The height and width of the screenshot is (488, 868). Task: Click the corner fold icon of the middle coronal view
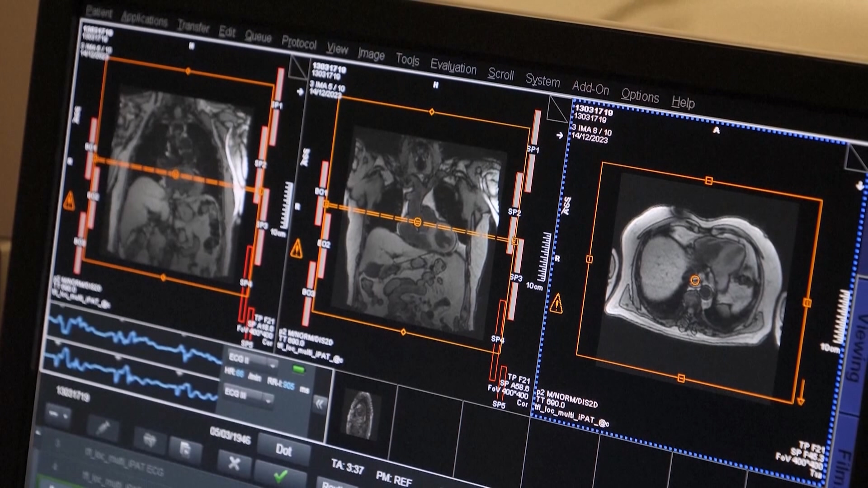coord(557,109)
